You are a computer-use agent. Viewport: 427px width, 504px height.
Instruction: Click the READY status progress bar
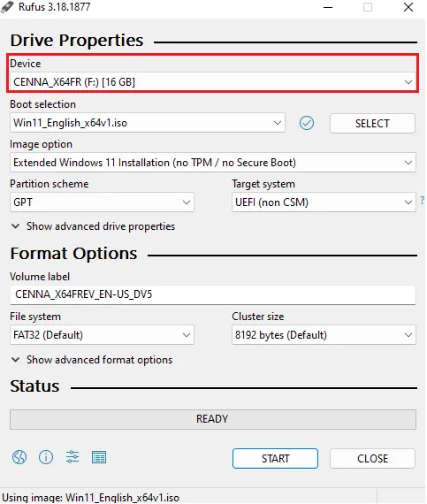[x=213, y=419]
